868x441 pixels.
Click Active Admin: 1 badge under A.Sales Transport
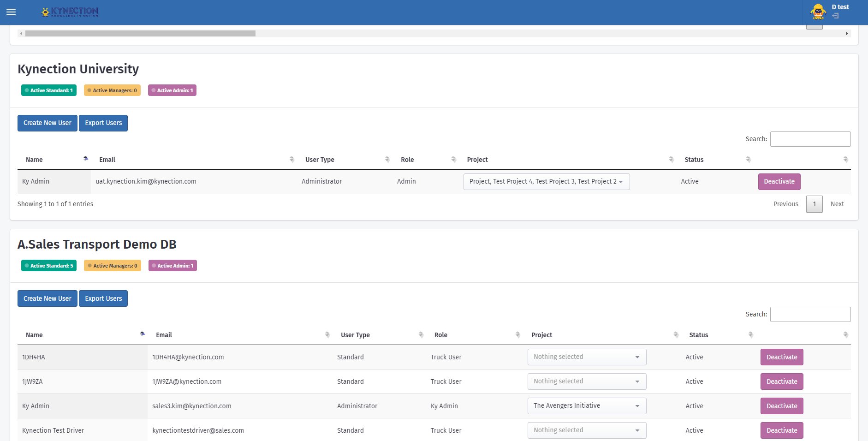click(x=172, y=266)
